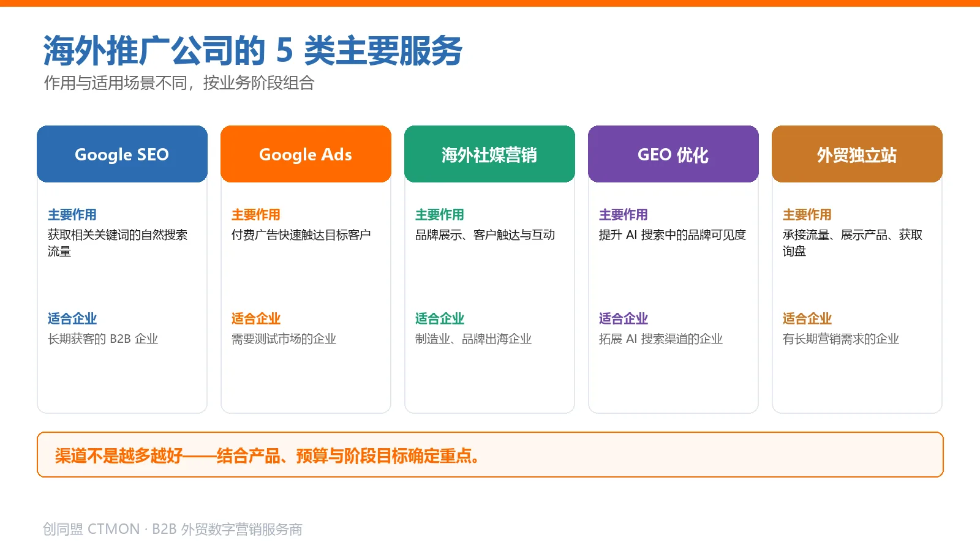Image resolution: width=980 pixels, height=551 pixels.
Task: Click the slide title '海外推广公司的 5 类主要服务'
Action: coord(252,50)
